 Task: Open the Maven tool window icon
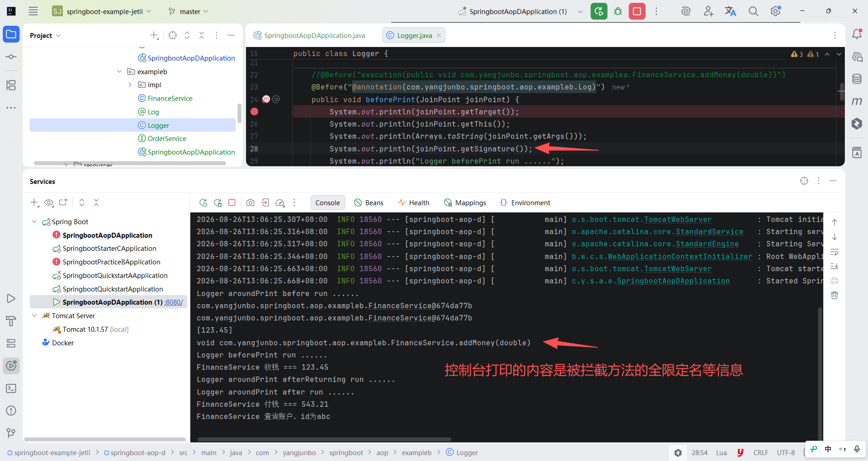(857, 101)
